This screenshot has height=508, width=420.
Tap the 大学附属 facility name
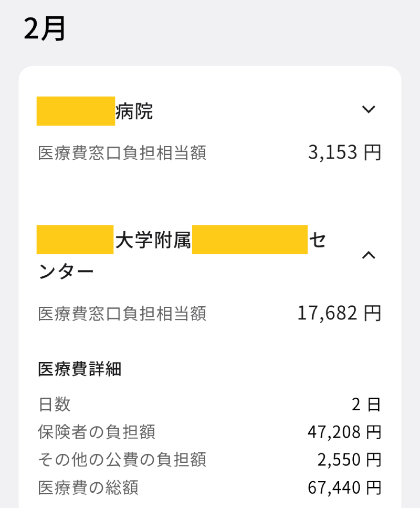152,240
